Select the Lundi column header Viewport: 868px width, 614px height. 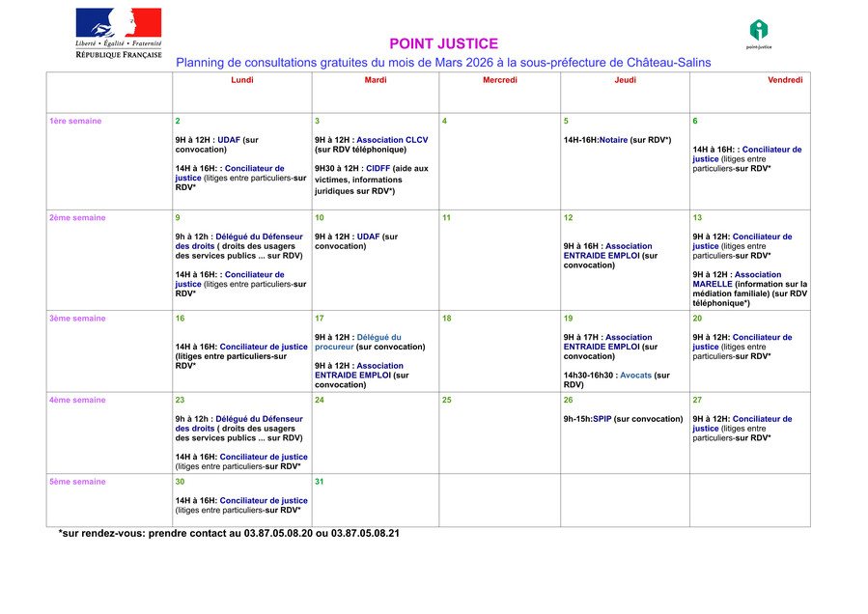242,80
